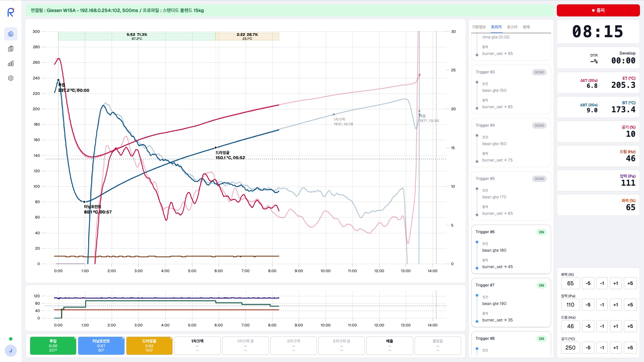Open the 범례 tab
The image size is (644, 362).
526,27
